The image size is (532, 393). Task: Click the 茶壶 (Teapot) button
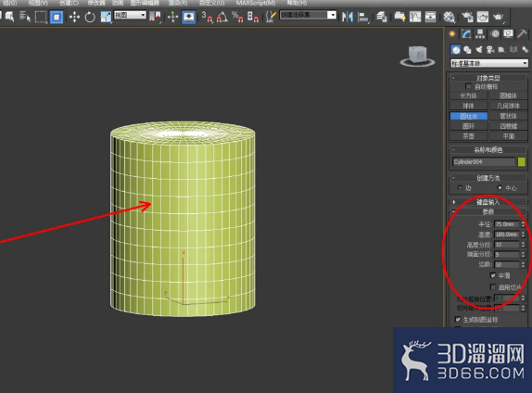[x=469, y=136]
